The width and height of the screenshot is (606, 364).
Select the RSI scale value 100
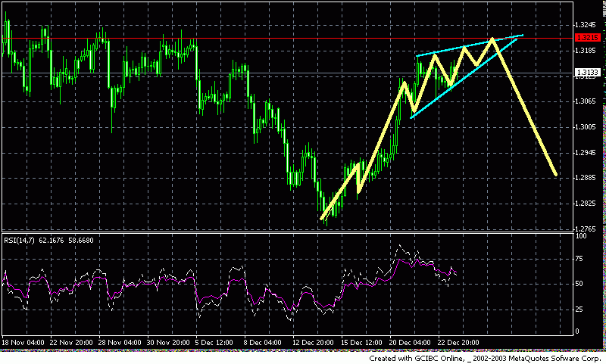pos(581,236)
